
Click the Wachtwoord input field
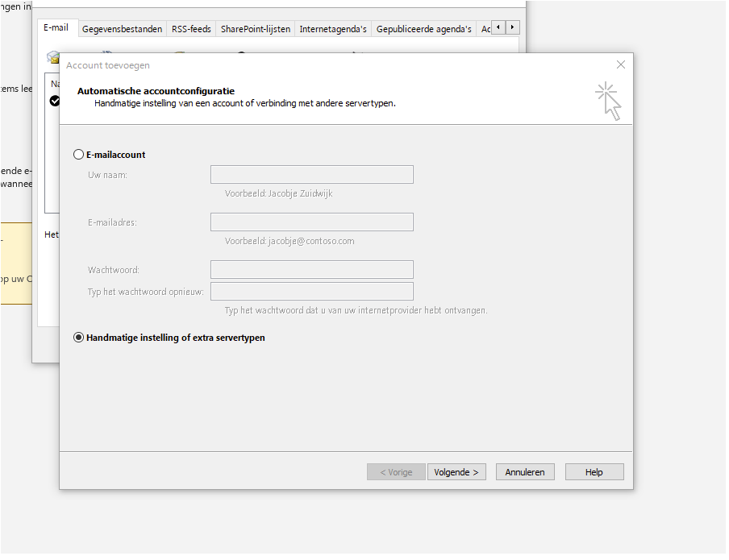[311, 269]
